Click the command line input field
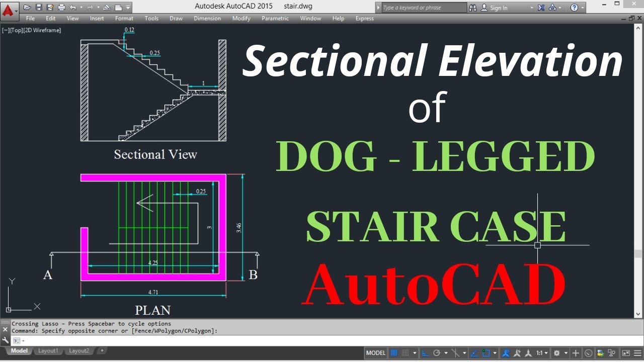 coord(327,341)
